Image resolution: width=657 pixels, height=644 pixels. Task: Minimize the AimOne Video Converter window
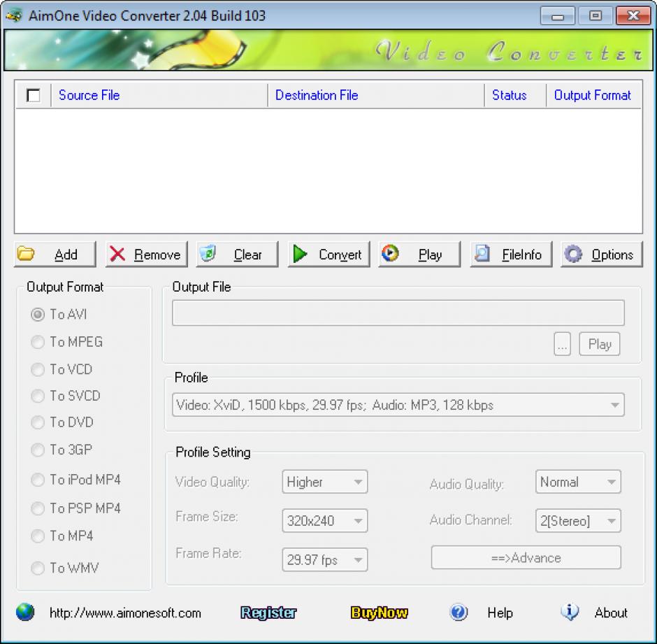point(557,16)
